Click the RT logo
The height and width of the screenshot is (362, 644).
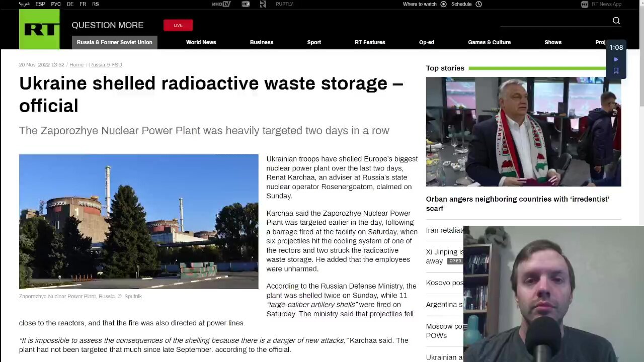(x=39, y=29)
